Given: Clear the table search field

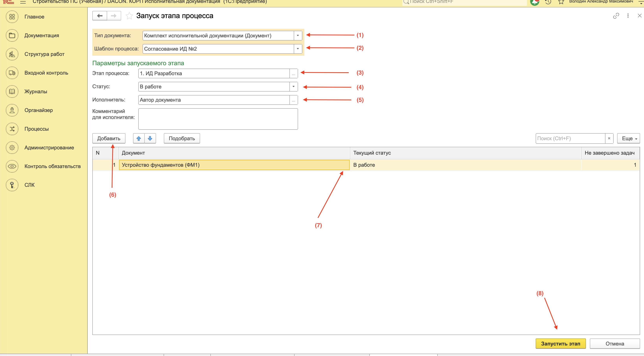Looking at the screenshot, I should [x=609, y=138].
